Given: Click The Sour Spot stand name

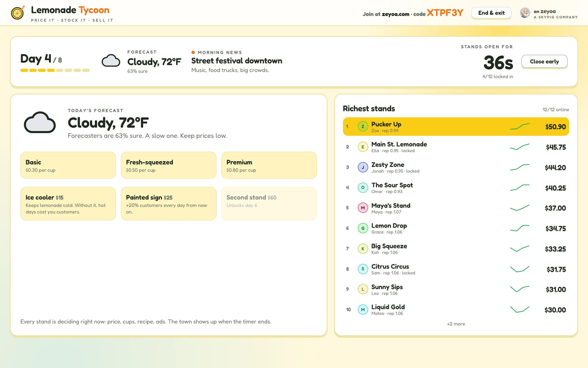Looking at the screenshot, I should [392, 185].
